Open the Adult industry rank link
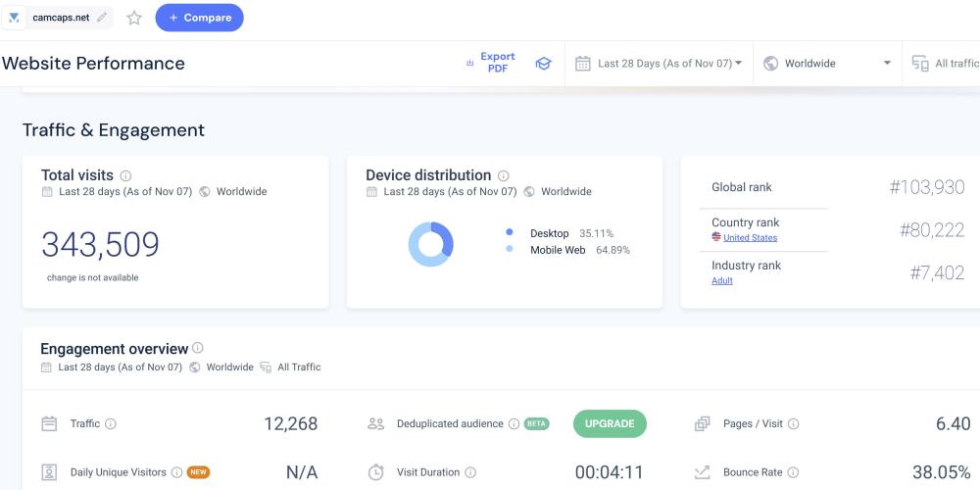The image size is (980, 490). tap(722, 281)
